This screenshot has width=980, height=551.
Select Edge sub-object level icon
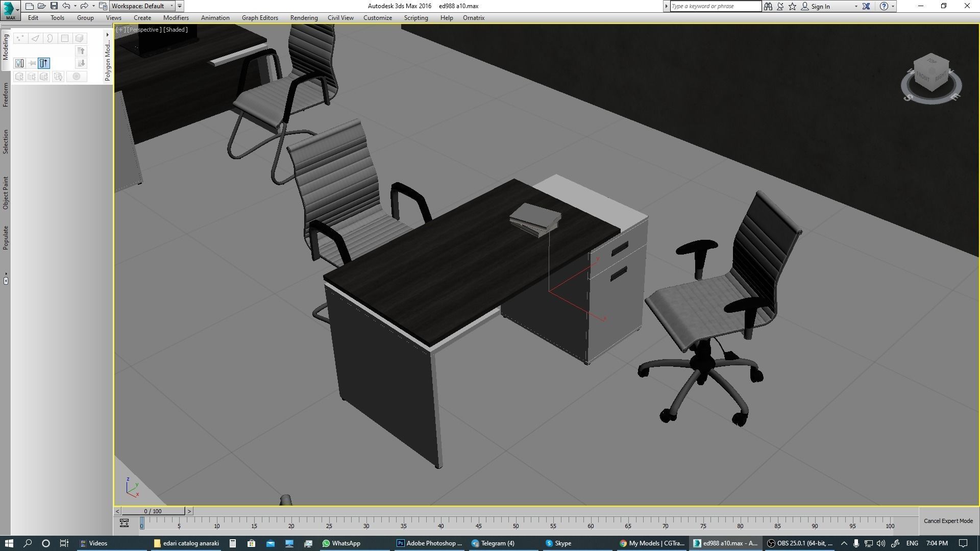tap(35, 38)
